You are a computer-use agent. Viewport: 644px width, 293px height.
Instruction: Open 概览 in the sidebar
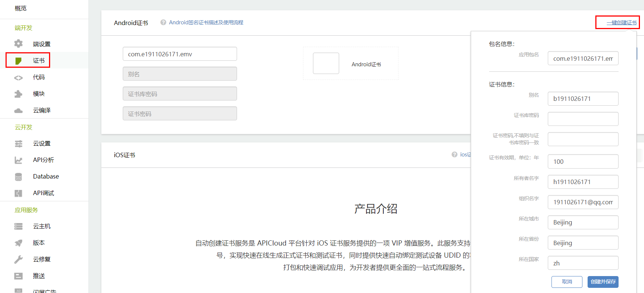point(21,8)
